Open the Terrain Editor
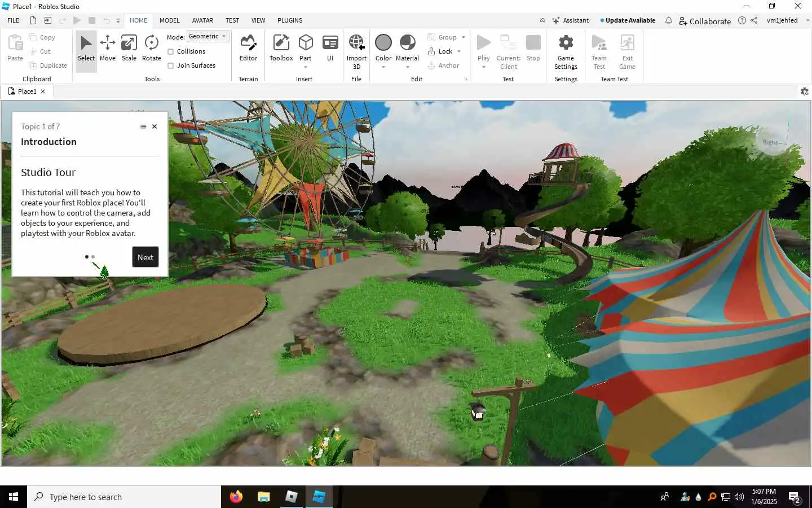 pos(248,49)
